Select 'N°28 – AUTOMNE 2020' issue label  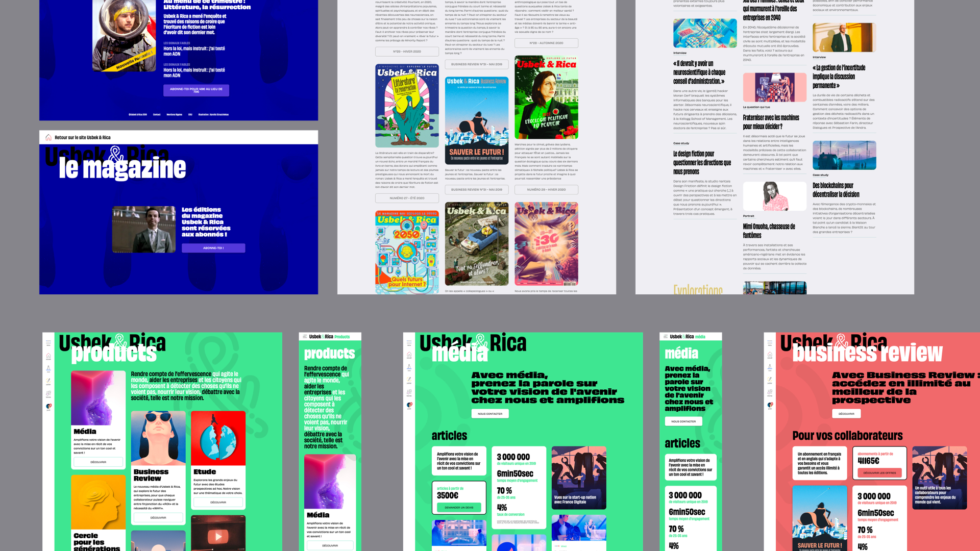pyautogui.click(x=546, y=43)
